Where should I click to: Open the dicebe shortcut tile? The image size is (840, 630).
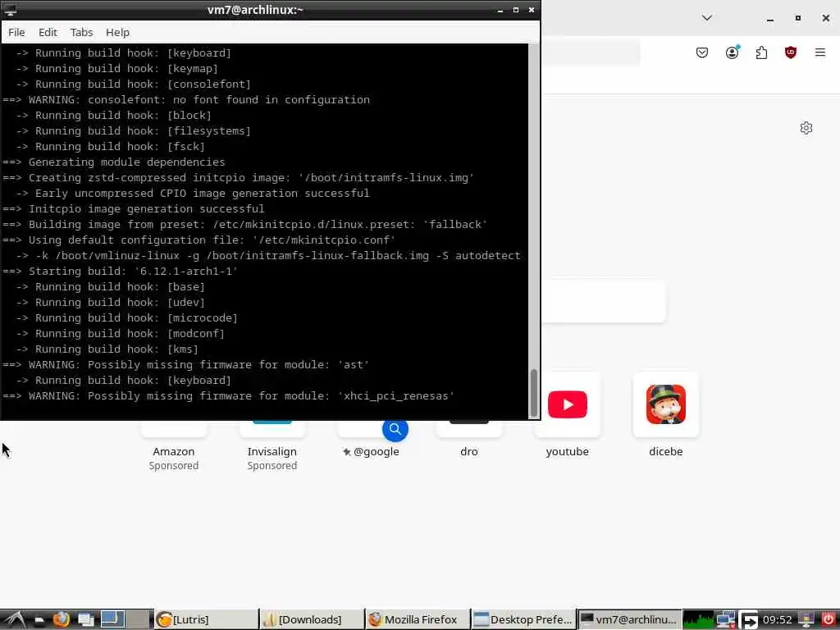(x=665, y=404)
